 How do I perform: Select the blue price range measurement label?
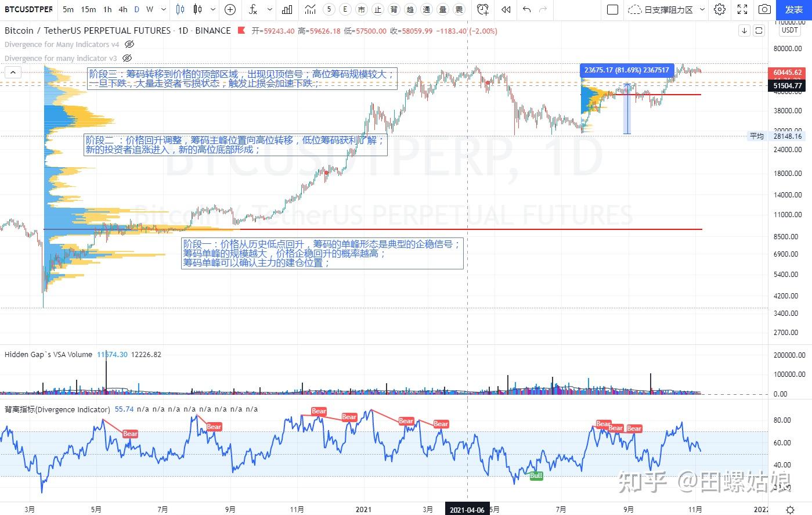(x=627, y=70)
